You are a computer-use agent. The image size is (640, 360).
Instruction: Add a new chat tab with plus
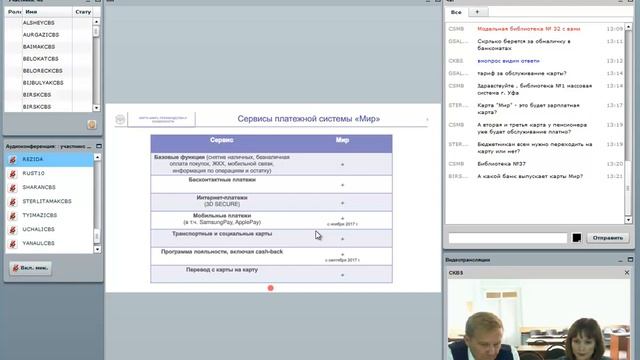477,12
